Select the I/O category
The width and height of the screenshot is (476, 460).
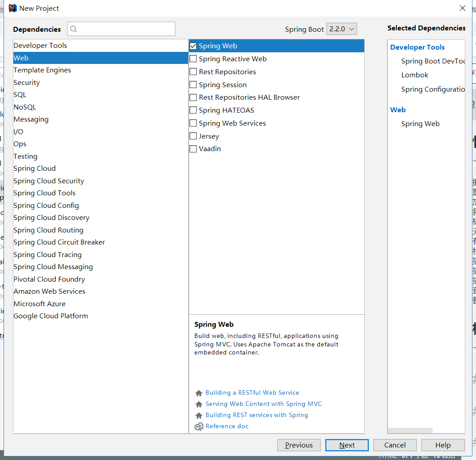(101, 132)
